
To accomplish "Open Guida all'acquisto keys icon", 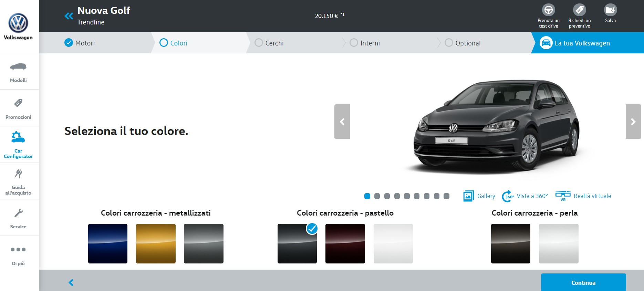I will (18, 173).
